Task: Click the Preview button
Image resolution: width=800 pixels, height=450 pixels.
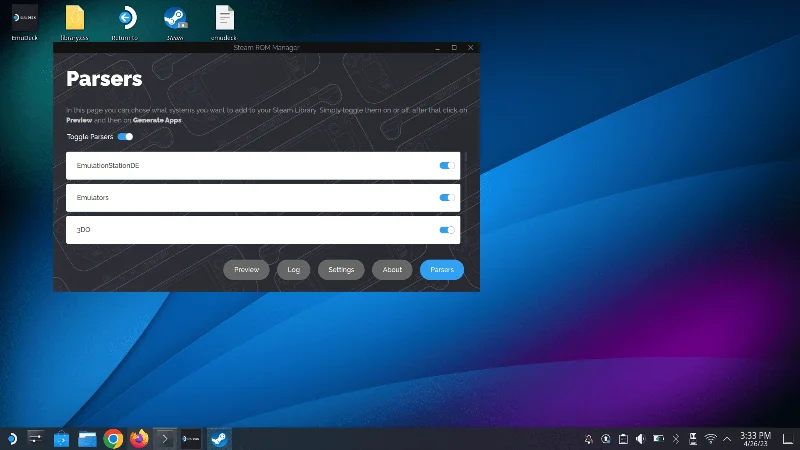Action: pyautogui.click(x=246, y=270)
